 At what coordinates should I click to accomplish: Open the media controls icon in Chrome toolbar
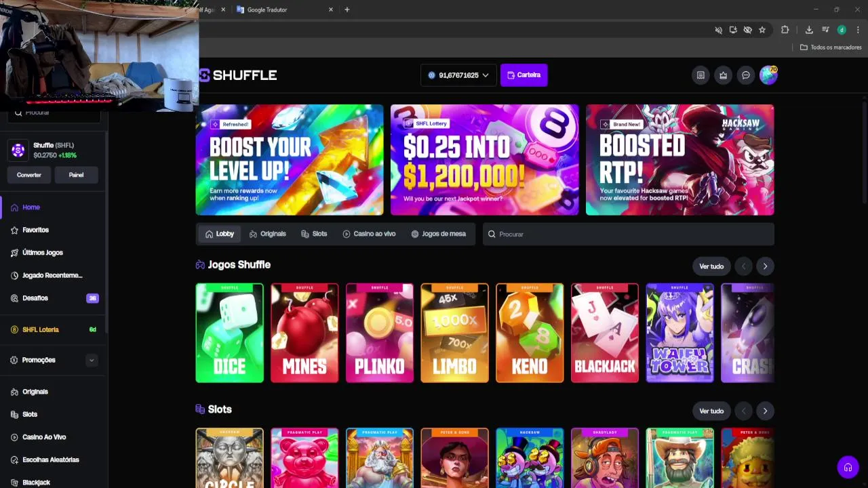coord(825,30)
